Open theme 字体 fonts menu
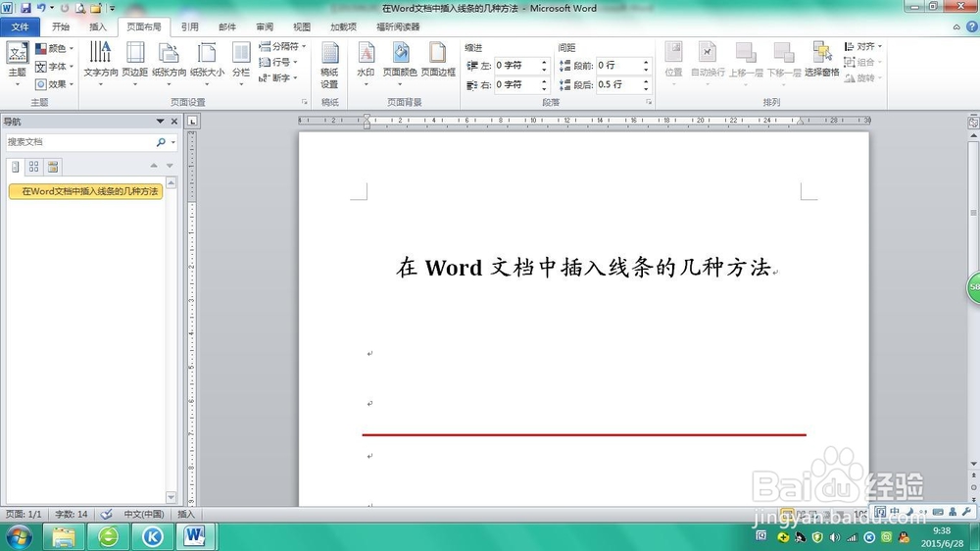 (54, 67)
